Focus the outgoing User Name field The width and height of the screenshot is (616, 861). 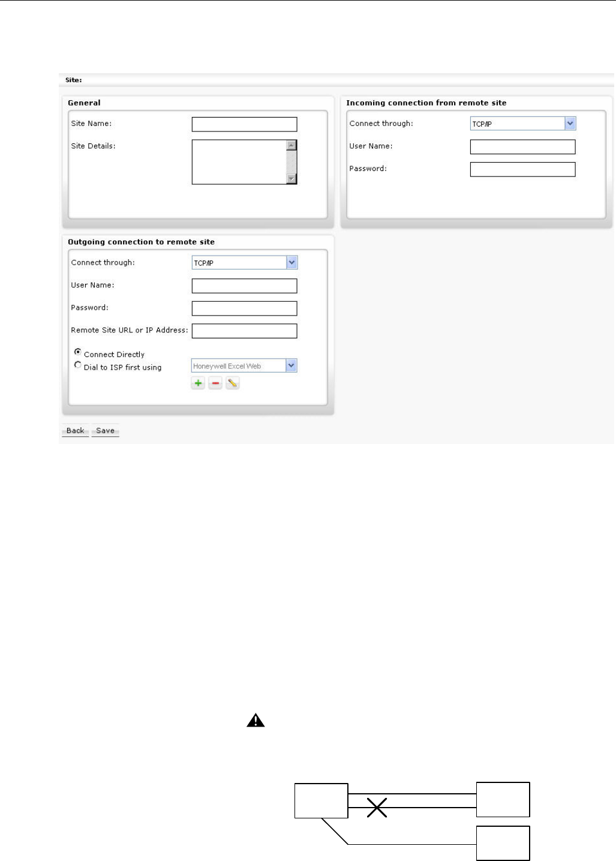point(245,286)
